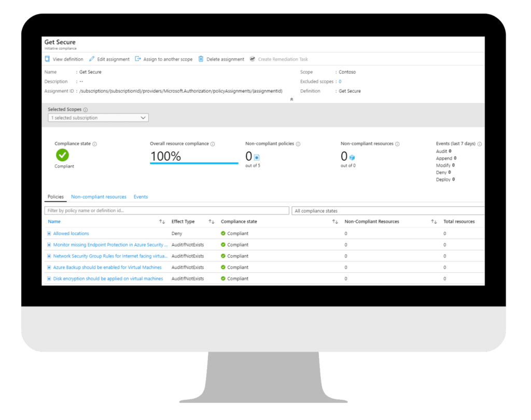
Task: Click the View definition icon
Action: pyautogui.click(x=47, y=59)
